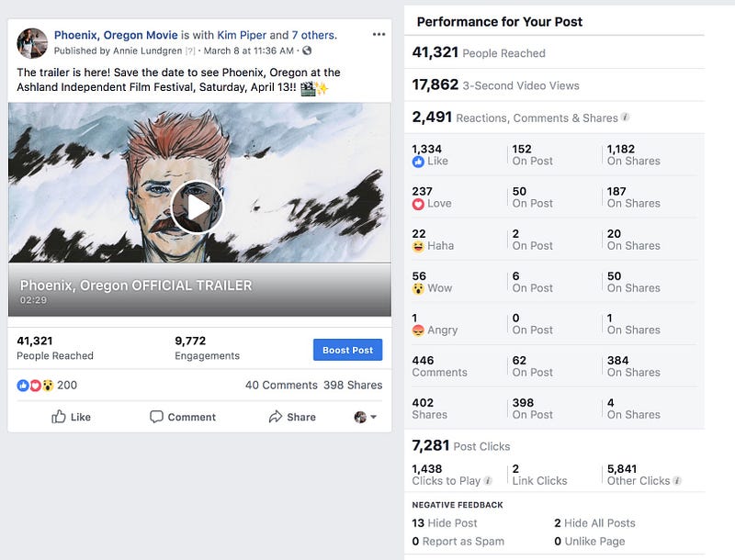Screen dimensions: 735x560
Task: Click the Comment button under the post
Action: click(x=182, y=417)
